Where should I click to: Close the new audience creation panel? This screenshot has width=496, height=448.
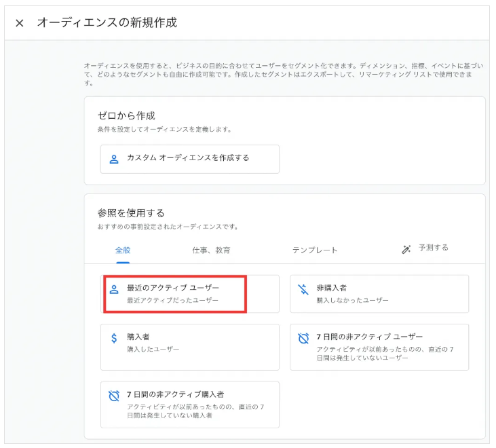[19, 23]
